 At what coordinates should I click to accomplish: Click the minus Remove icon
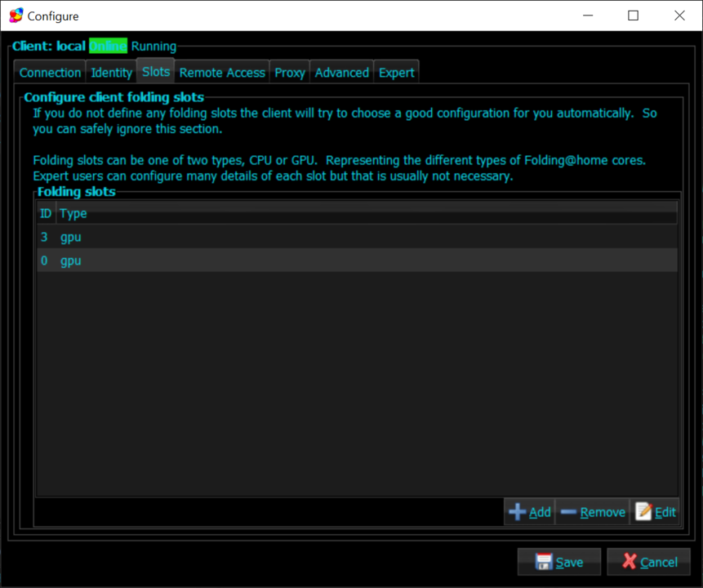point(569,512)
